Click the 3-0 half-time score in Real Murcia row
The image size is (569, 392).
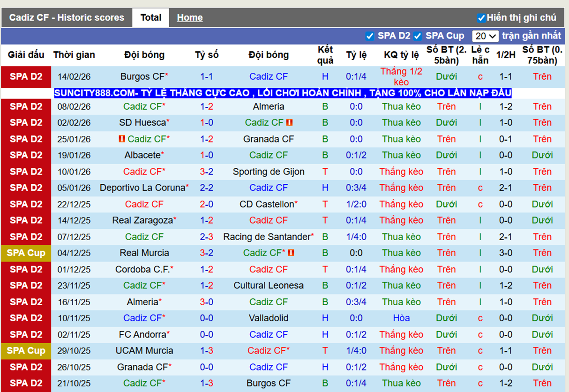tap(506, 253)
